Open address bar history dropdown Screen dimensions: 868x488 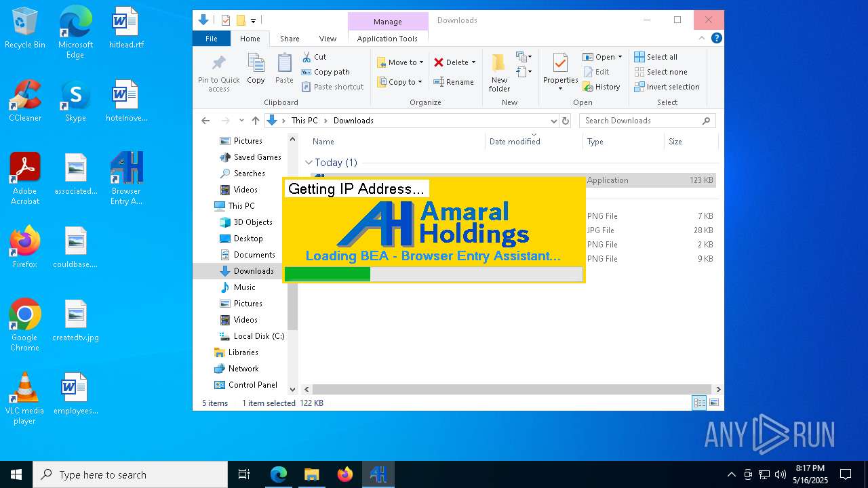[553, 121]
